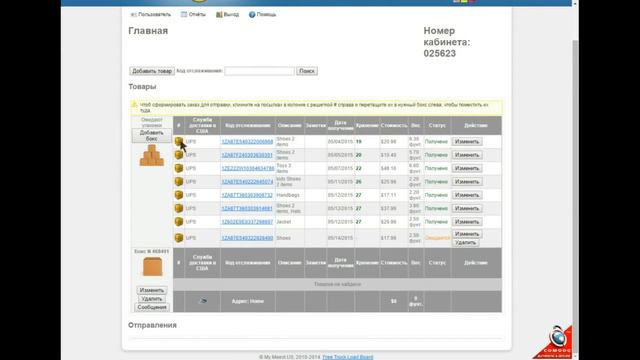Click the Товары section heading
Screen dimensions: 640x360
[x=142, y=87]
